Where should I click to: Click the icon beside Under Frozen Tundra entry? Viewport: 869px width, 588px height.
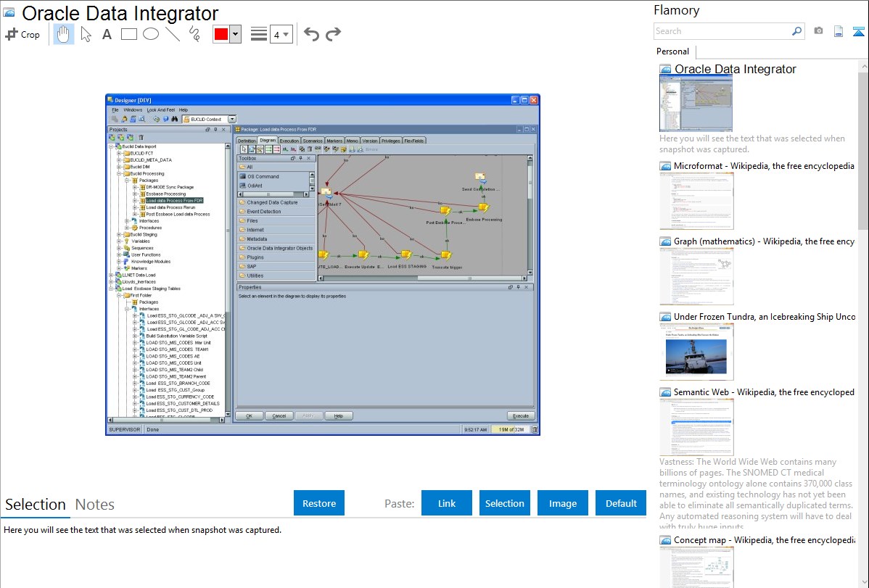point(665,316)
